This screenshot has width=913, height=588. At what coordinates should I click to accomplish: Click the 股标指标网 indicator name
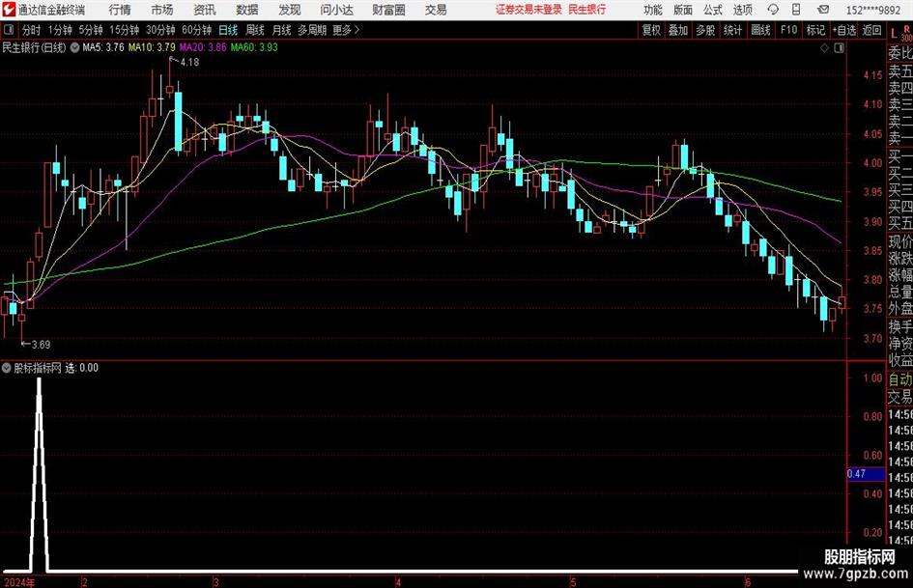pos(38,368)
